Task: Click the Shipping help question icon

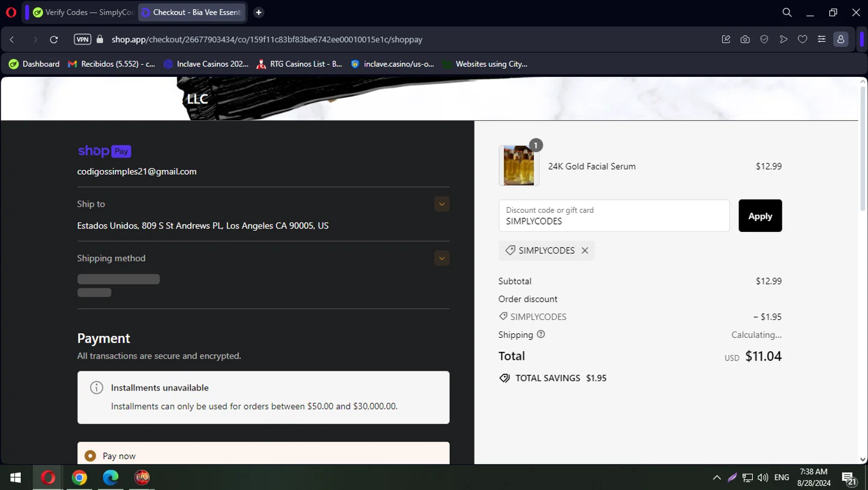Action: (x=541, y=334)
